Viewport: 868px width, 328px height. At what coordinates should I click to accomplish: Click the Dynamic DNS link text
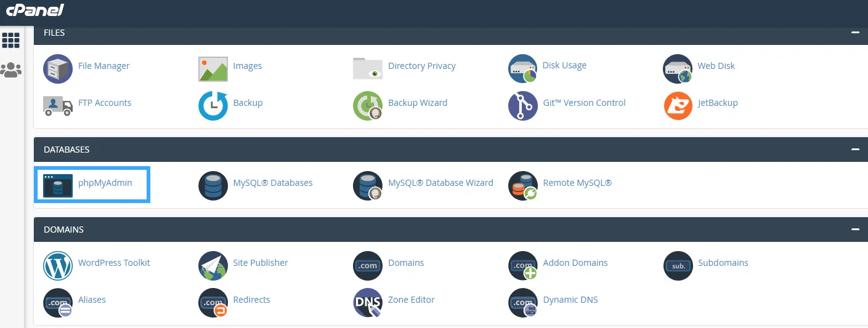click(x=570, y=300)
